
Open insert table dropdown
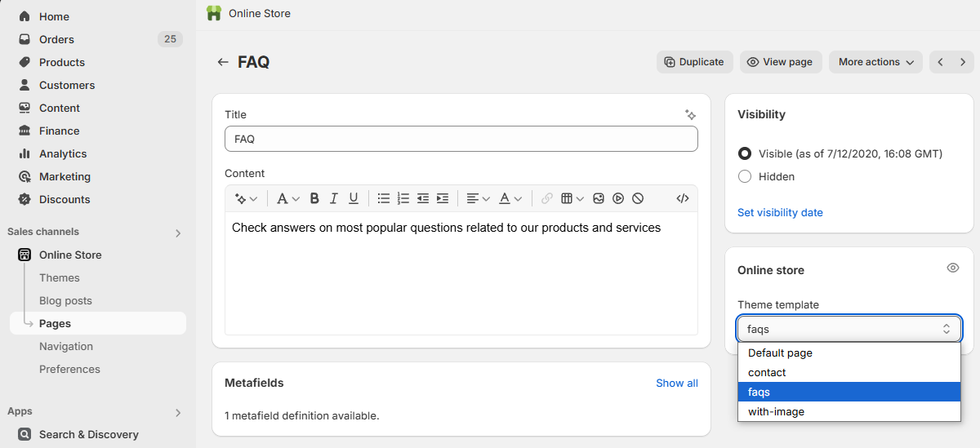[x=572, y=198]
